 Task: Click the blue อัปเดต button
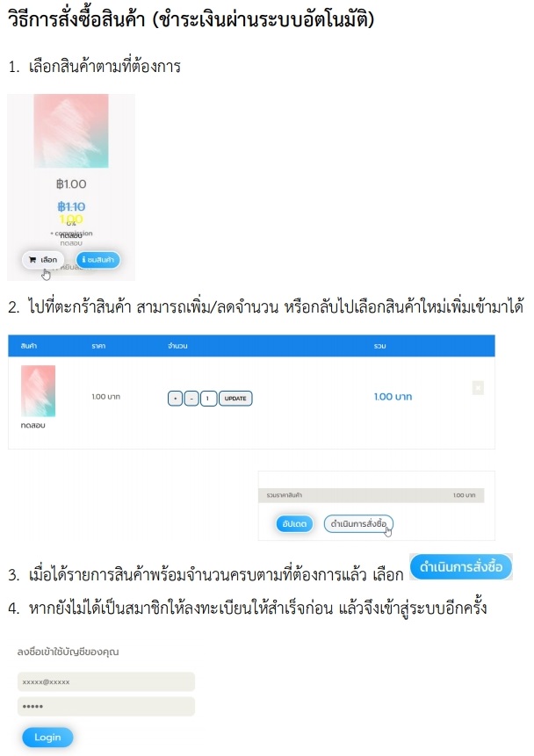[x=294, y=524]
